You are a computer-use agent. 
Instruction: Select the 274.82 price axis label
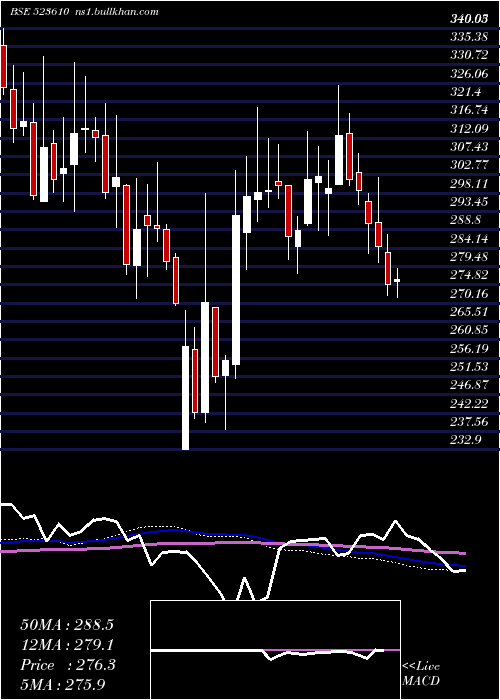click(467, 275)
